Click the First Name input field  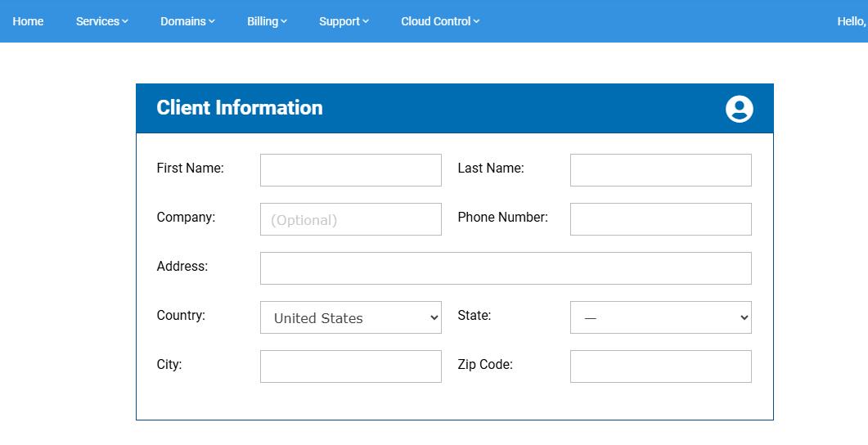(x=350, y=170)
